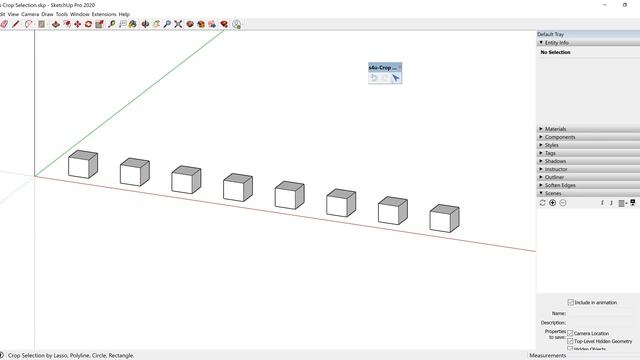Click the 'No Selection' text
Screen dimensions: 640x360
click(x=556, y=52)
